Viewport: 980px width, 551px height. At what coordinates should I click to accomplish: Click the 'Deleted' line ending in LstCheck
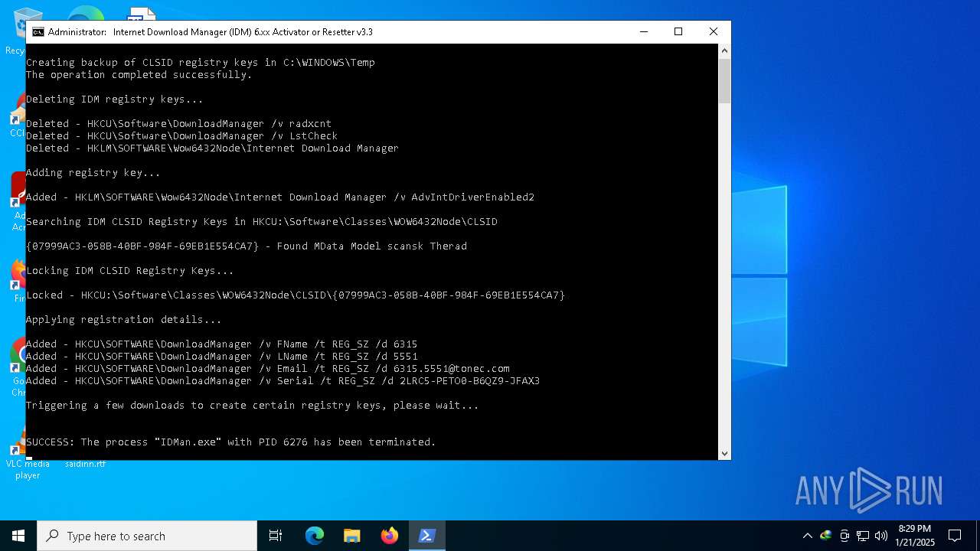[x=181, y=136]
